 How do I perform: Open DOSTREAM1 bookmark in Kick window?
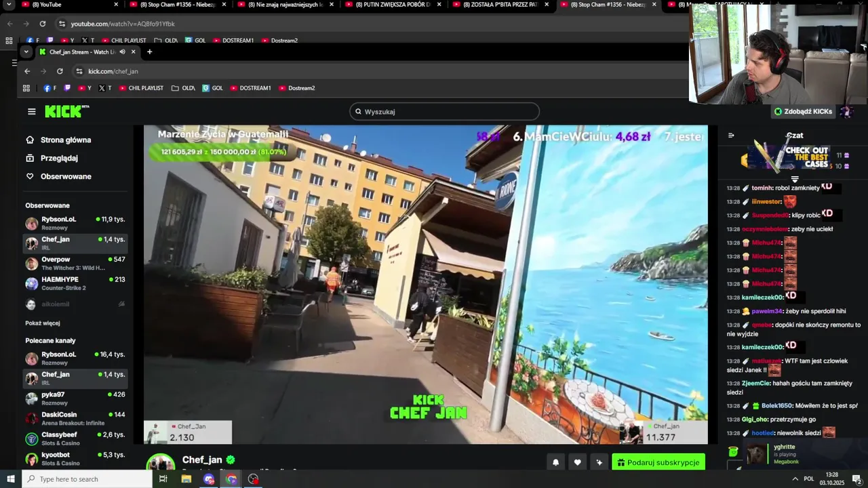click(250, 88)
